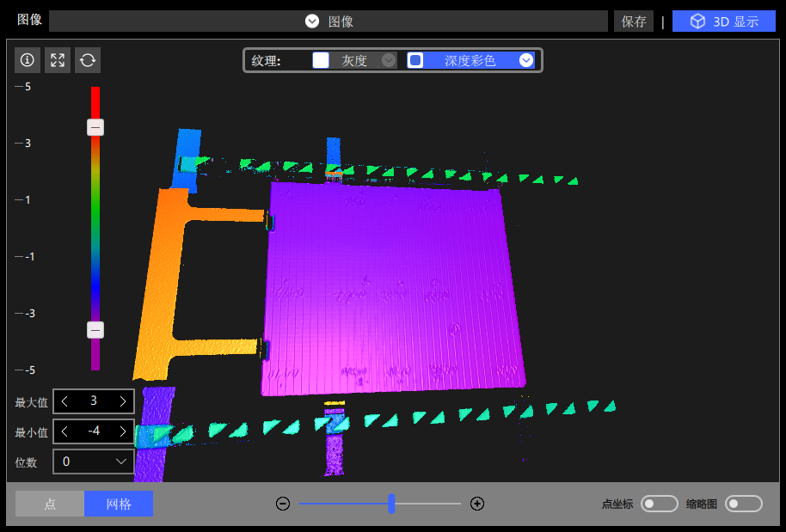This screenshot has height=532, width=786.
Task: Toggle the 点坐标 switch
Action: [660, 504]
